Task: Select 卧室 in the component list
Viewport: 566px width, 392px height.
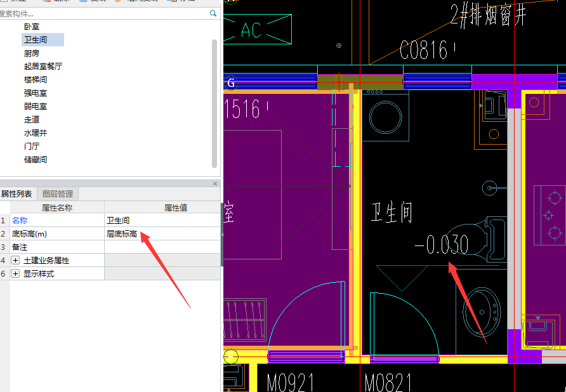Action: click(x=32, y=27)
